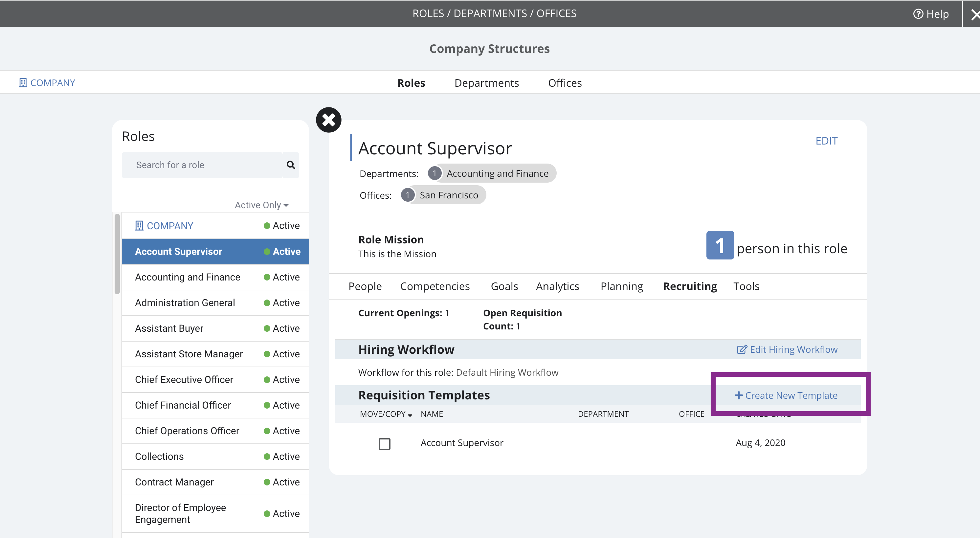The image size is (980, 538).
Task: Select the Chief Financial Officer role
Action: pyautogui.click(x=215, y=405)
